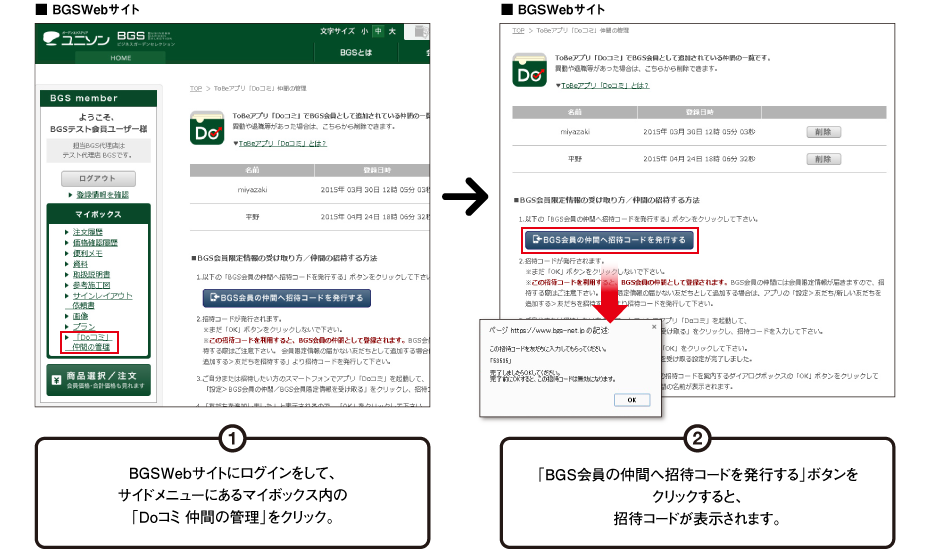The height and width of the screenshot is (550, 930).
Task: Click 招待コードを発行する button in the right page
Action: point(609,240)
